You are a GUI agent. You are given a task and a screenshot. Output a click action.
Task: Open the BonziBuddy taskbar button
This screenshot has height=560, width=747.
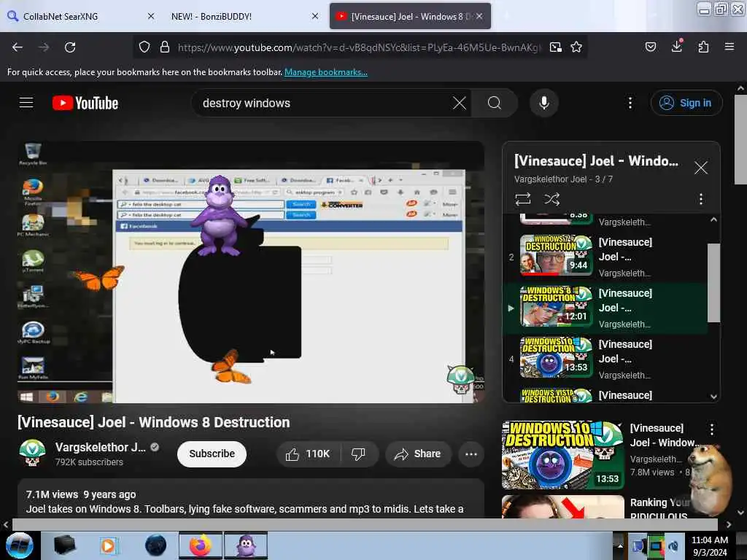click(x=246, y=545)
